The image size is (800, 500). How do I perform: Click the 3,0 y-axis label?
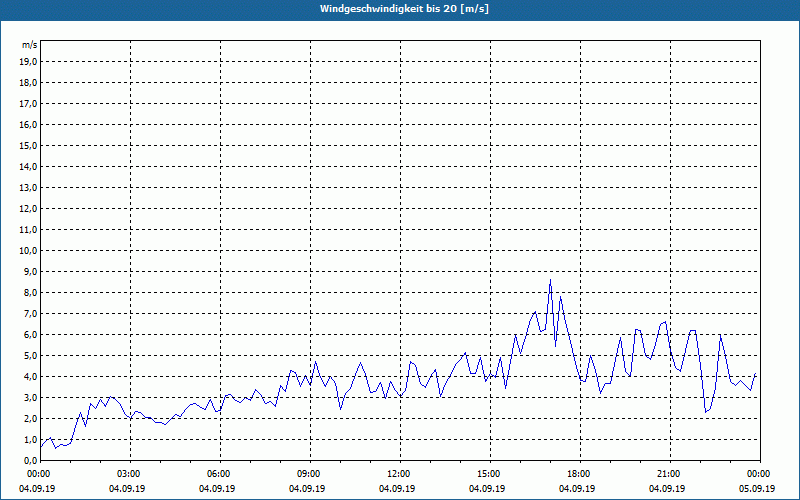point(30,397)
